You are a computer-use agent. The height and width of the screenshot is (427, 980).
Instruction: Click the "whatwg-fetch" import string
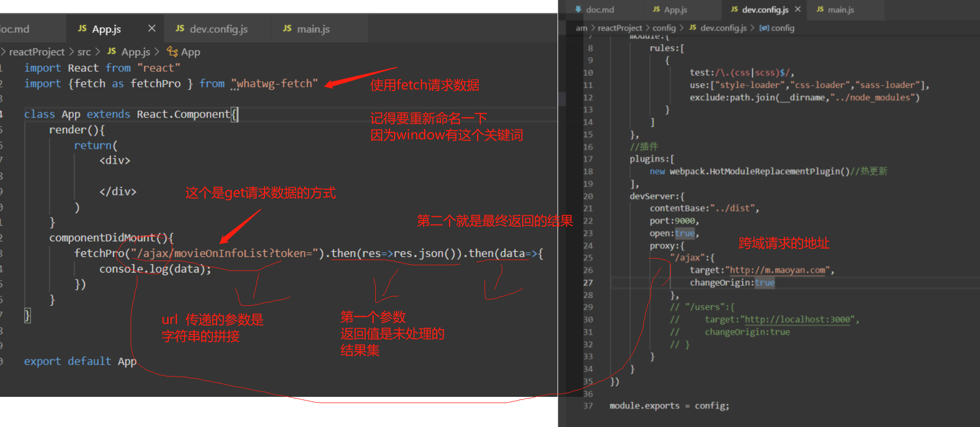[274, 84]
